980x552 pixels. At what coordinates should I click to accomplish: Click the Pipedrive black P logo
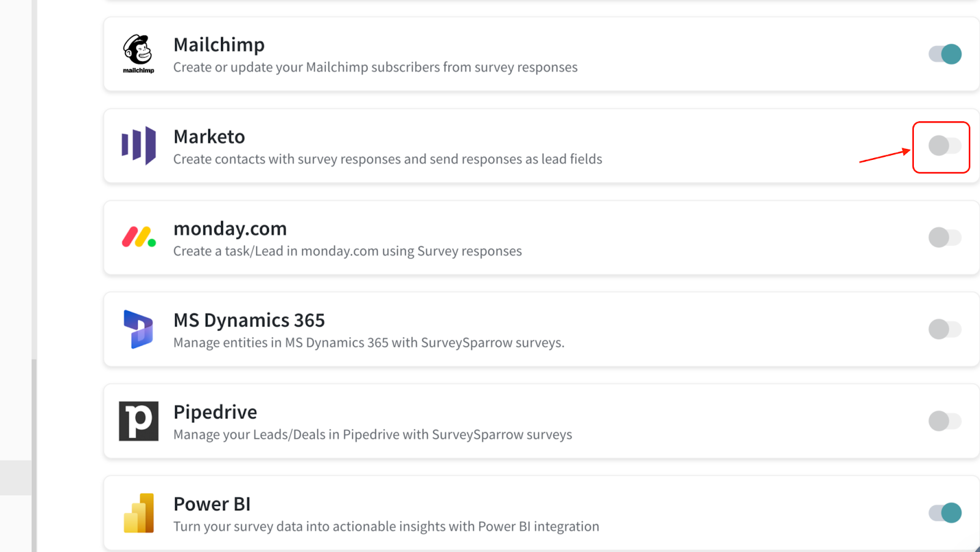point(138,421)
